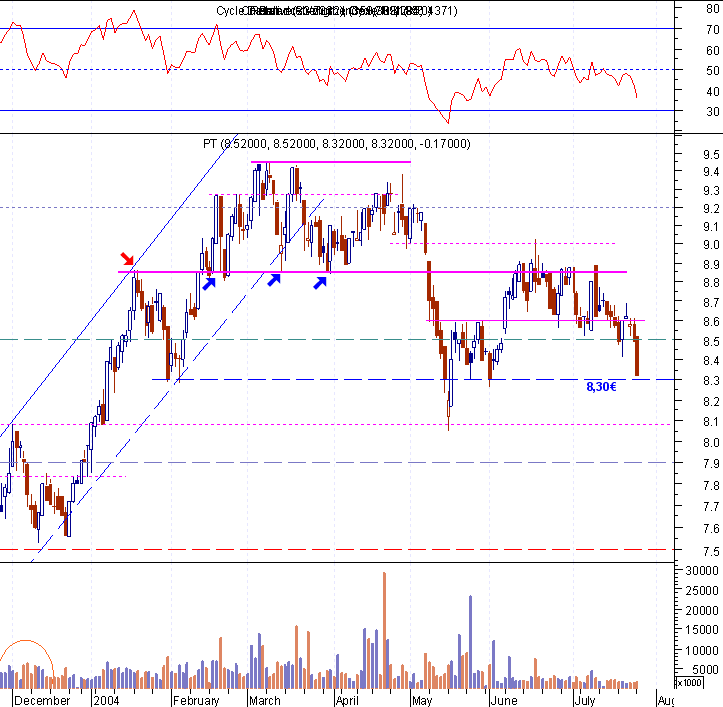Select the 7.8 price axis value
Screen dimensions: 723x707
(x=711, y=485)
